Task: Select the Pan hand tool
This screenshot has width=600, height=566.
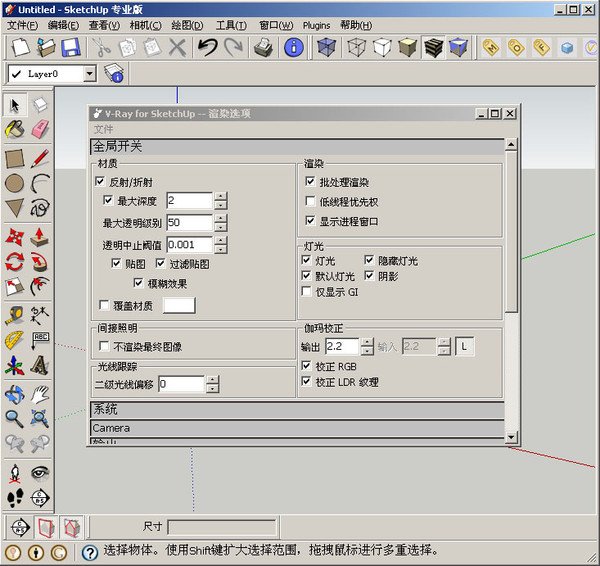Action: tap(40, 395)
